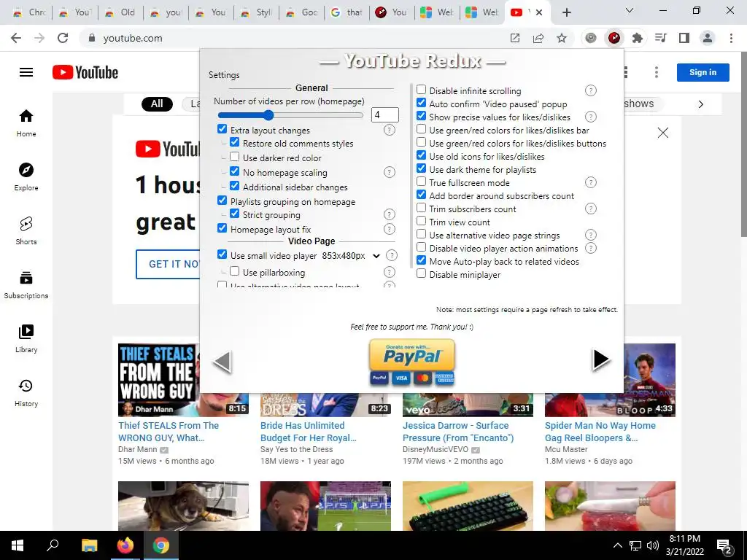This screenshot has width=747, height=560.
Task: Open a new browser tab
Action: click(566, 12)
